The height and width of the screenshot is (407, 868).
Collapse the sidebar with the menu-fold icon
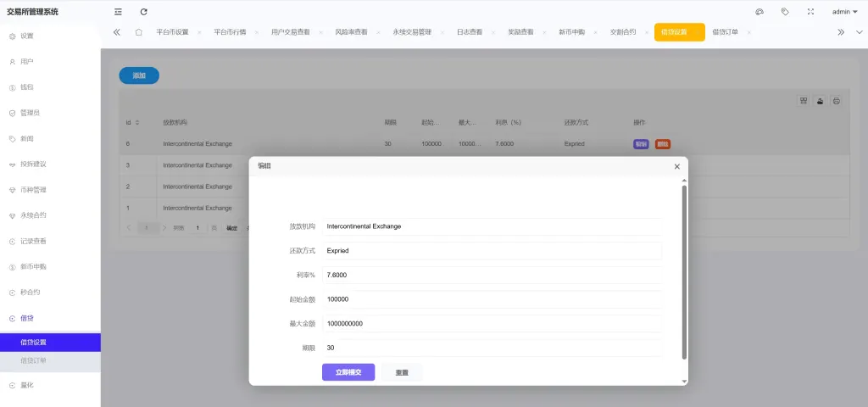[x=118, y=12]
